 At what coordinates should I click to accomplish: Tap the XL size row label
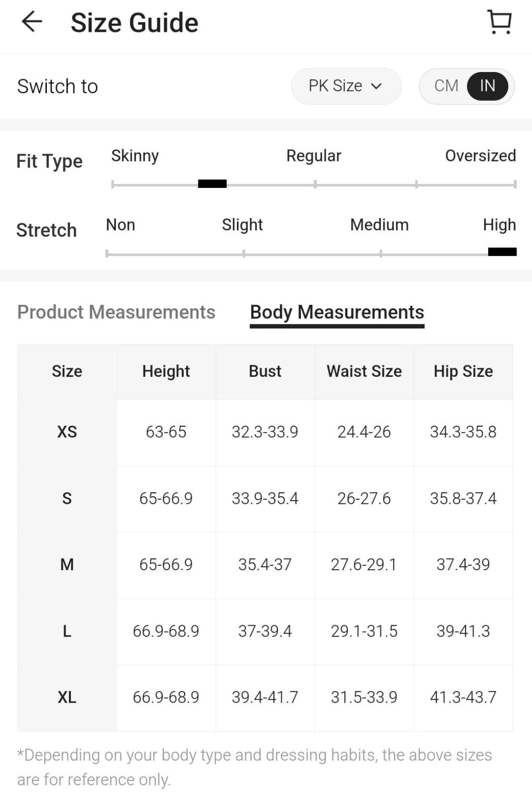tap(67, 698)
